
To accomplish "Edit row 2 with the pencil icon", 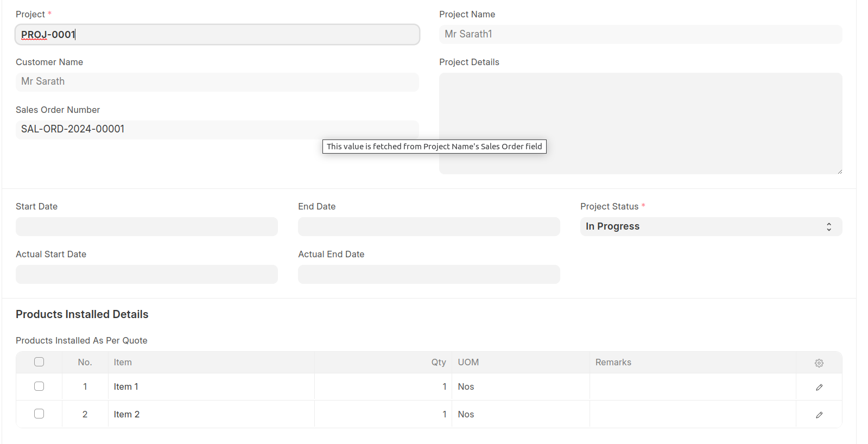I will tap(819, 415).
